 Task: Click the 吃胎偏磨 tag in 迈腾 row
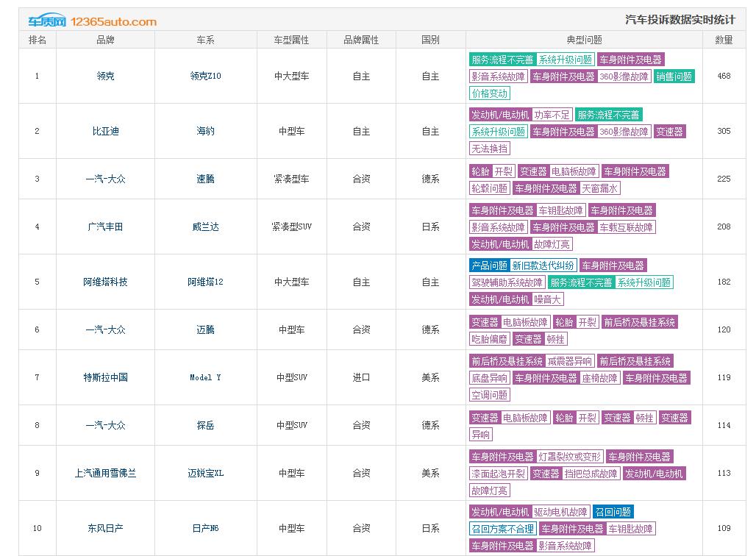coord(489,339)
